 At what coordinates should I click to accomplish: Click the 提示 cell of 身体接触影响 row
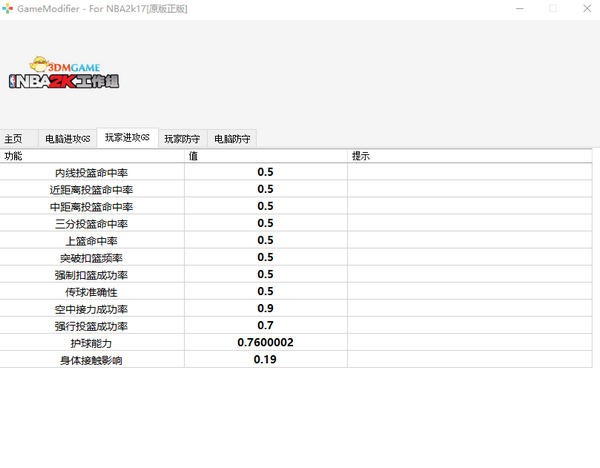470,359
